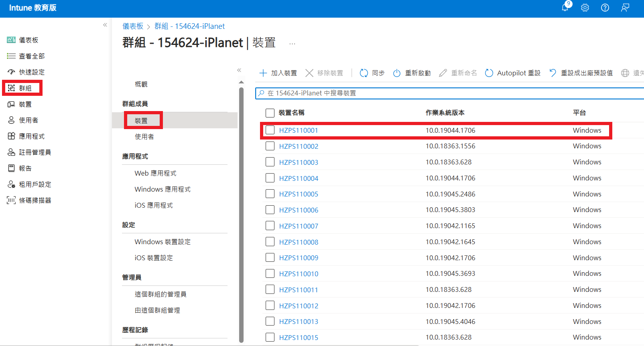Viewport: 644px width, 346px height.
Task: Go to 儀表板 breadcrumb link
Action: pyautogui.click(x=133, y=26)
